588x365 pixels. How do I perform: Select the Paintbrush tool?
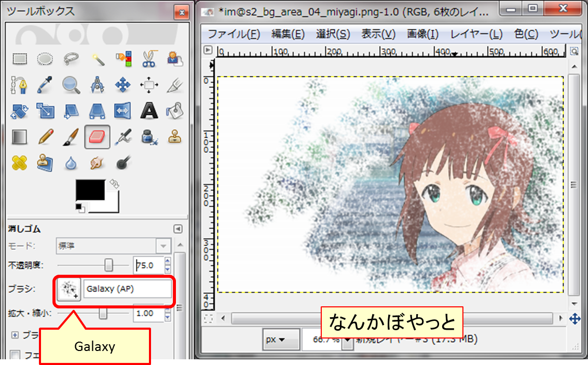71,137
